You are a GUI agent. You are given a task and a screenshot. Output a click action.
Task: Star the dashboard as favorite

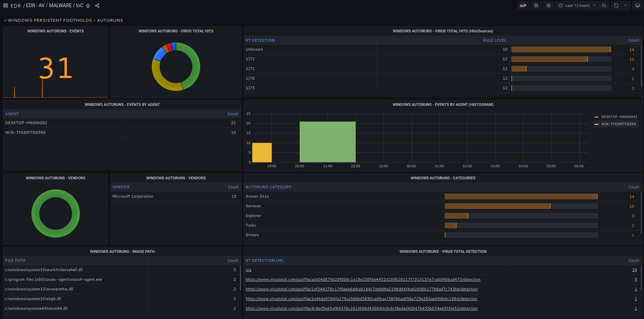(88, 6)
